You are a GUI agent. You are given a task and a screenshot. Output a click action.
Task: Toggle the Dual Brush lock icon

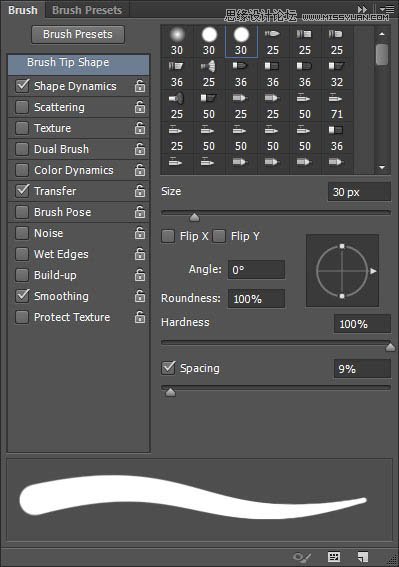140,149
